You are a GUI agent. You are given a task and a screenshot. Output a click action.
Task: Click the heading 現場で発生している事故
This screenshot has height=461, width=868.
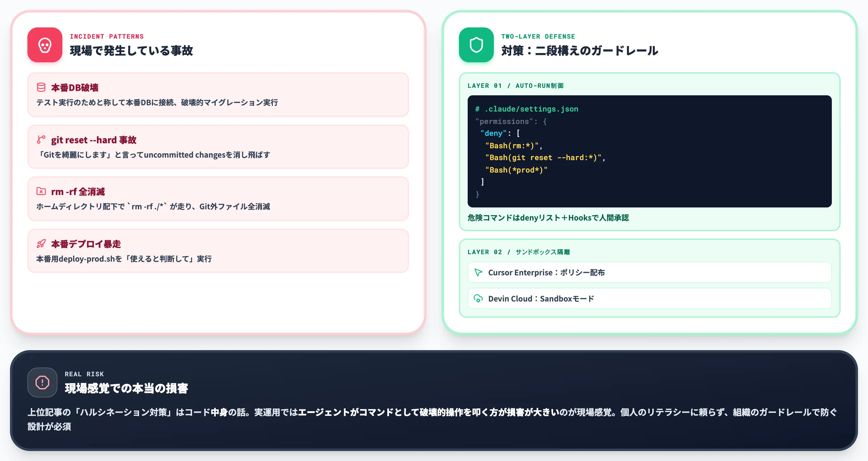131,51
